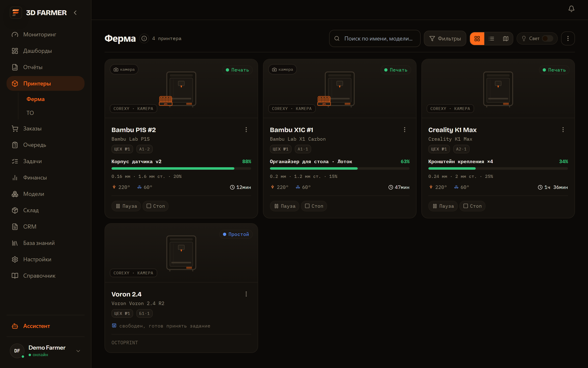Switch to grid card view

477,38
